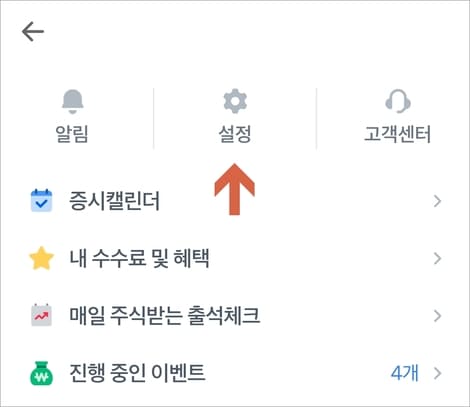Click the yellow star icon
Image resolution: width=470 pixels, height=407 pixels.
[41, 258]
